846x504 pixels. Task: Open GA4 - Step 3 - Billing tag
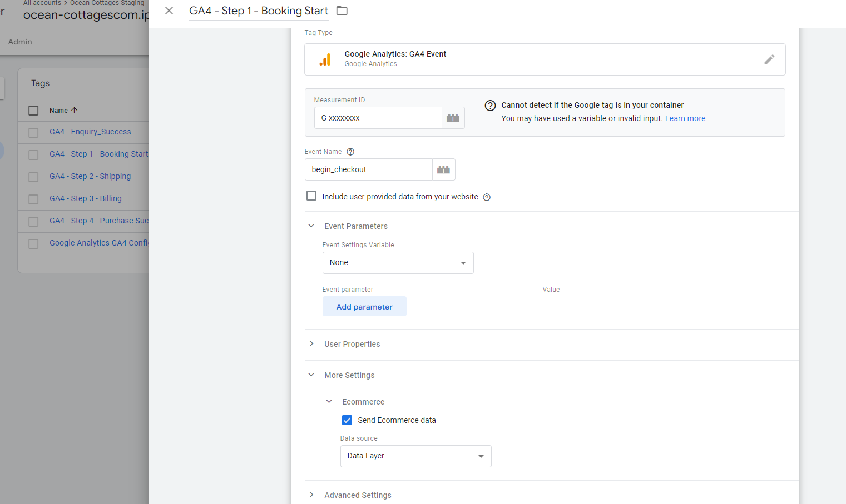pos(86,198)
